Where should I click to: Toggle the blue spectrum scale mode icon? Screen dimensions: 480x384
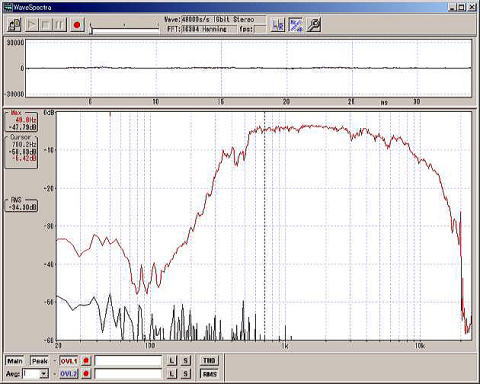(296, 25)
